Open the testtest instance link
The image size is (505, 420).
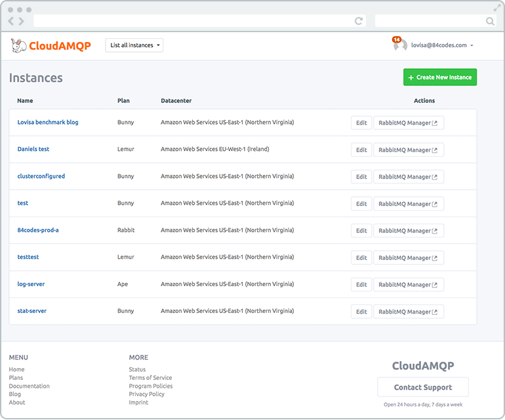[28, 257]
